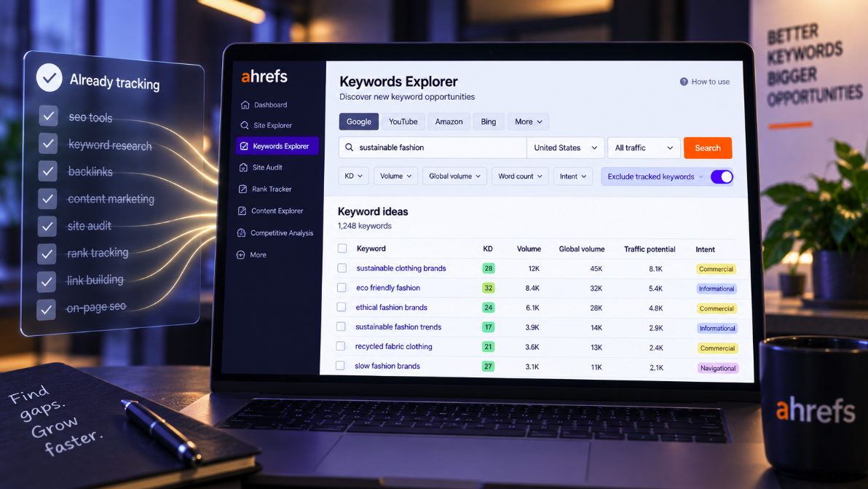
Task: Click the search magnifier icon in the keyword field
Action: click(350, 147)
